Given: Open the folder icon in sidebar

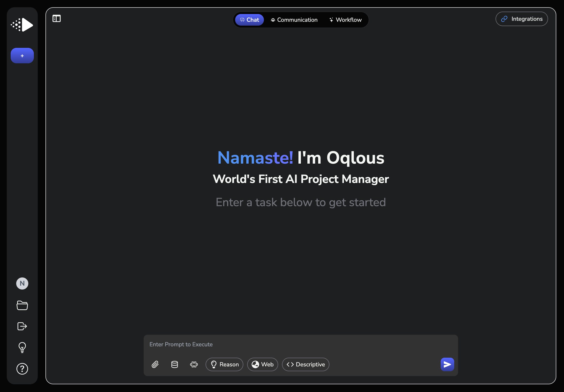Looking at the screenshot, I should point(22,305).
